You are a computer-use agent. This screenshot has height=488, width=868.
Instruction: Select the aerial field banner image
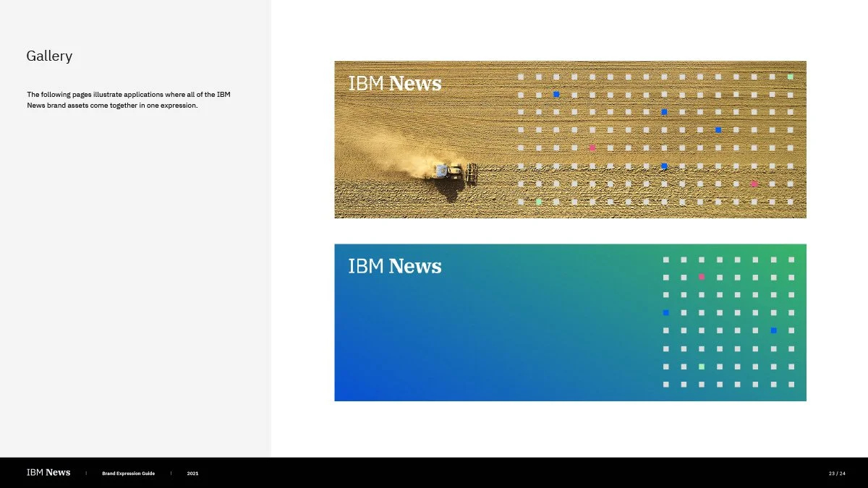(x=570, y=140)
